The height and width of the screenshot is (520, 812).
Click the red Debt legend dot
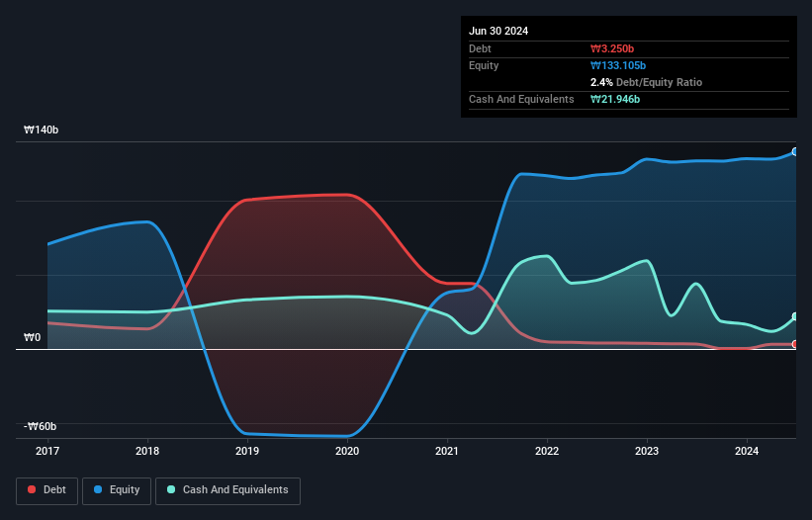click(32, 489)
